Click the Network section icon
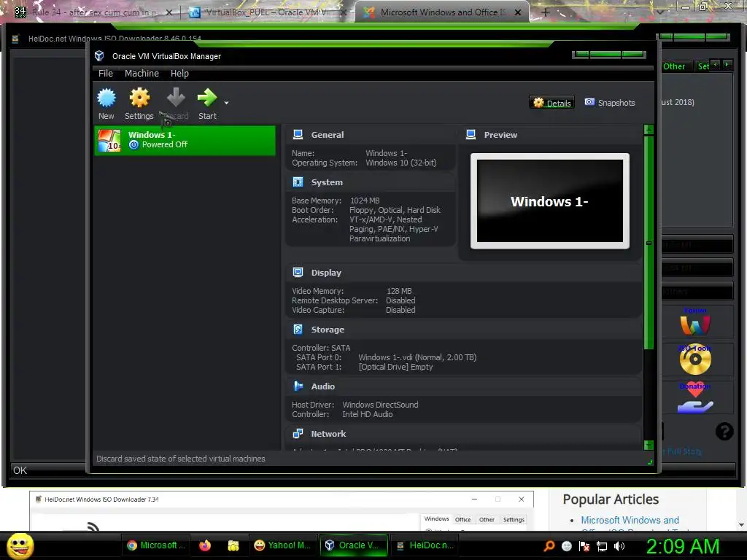Image resolution: width=747 pixels, height=560 pixels. click(298, 433)
